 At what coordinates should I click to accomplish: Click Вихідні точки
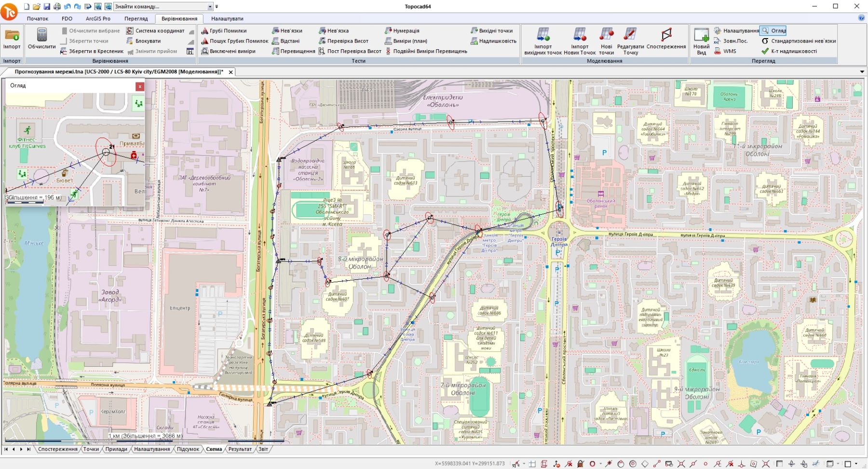(492, 30)
